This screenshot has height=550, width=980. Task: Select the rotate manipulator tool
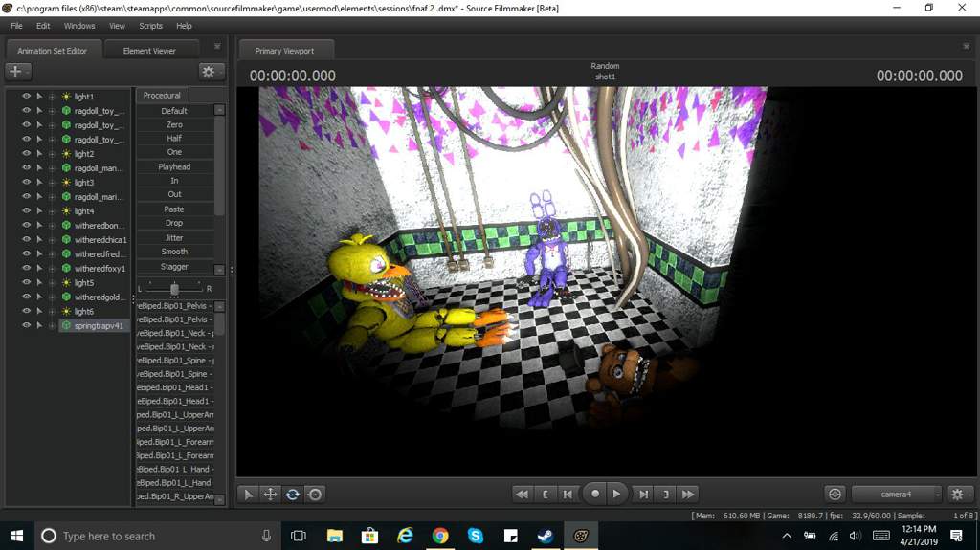(x=293, y=495)
